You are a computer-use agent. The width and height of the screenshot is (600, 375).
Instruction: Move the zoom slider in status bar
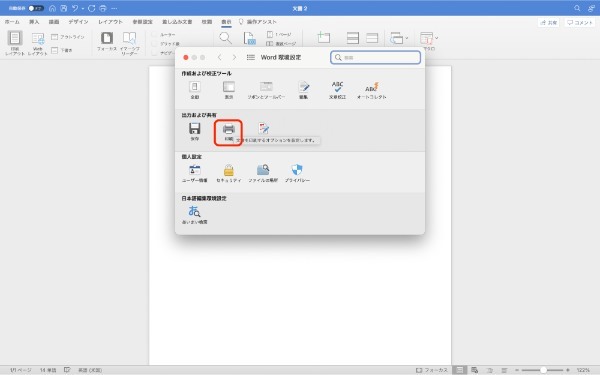tap(543, 370)
